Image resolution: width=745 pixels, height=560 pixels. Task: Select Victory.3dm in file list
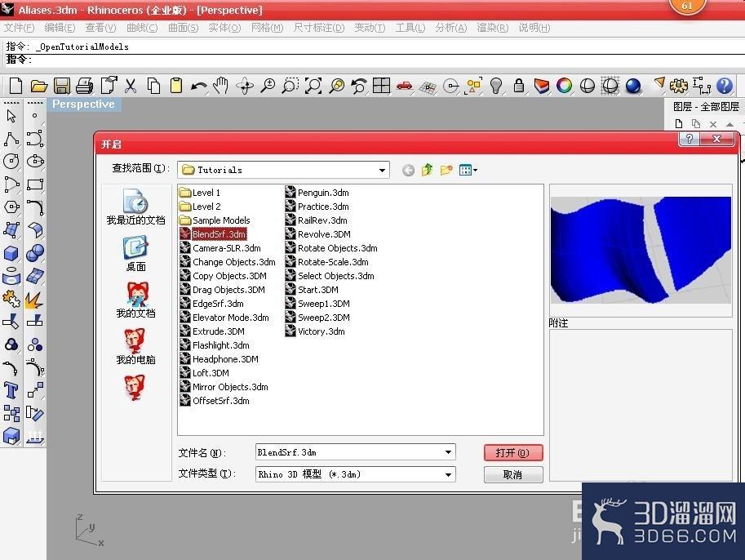(x=315, y=331)
